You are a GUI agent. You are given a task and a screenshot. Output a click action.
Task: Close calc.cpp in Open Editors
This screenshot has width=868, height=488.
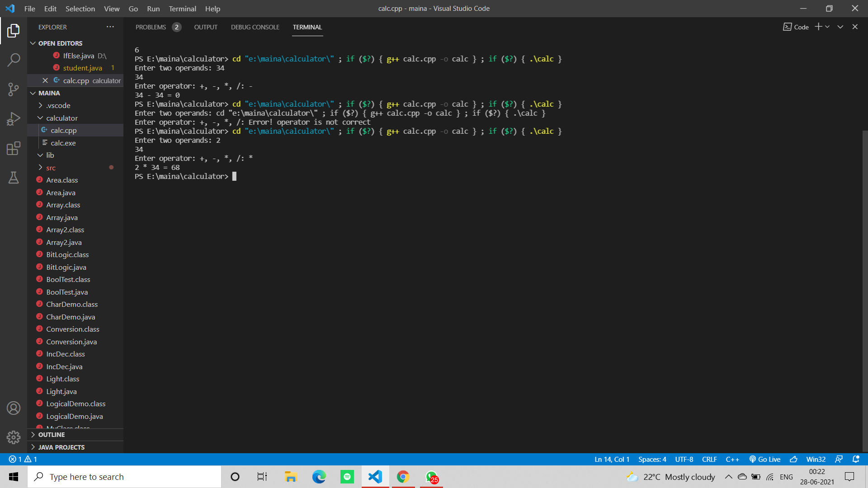pyautogui.click(x=45, y=80)
